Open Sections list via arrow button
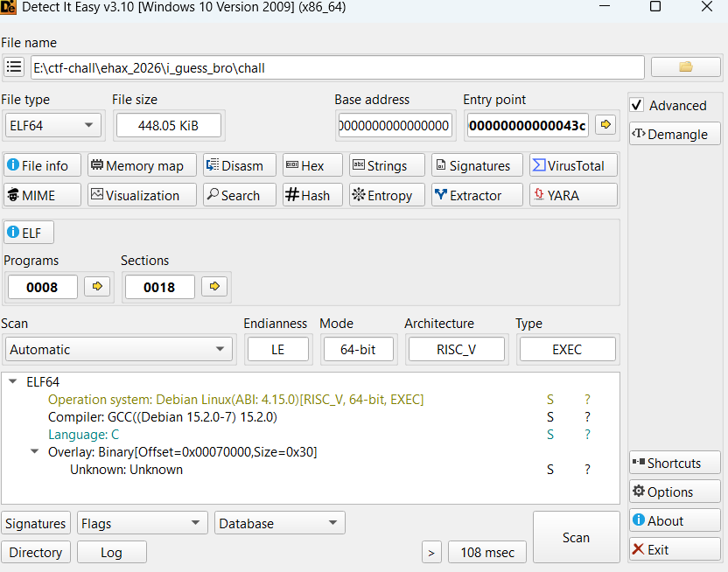This screenshot has width=728, height=572. 214,287
